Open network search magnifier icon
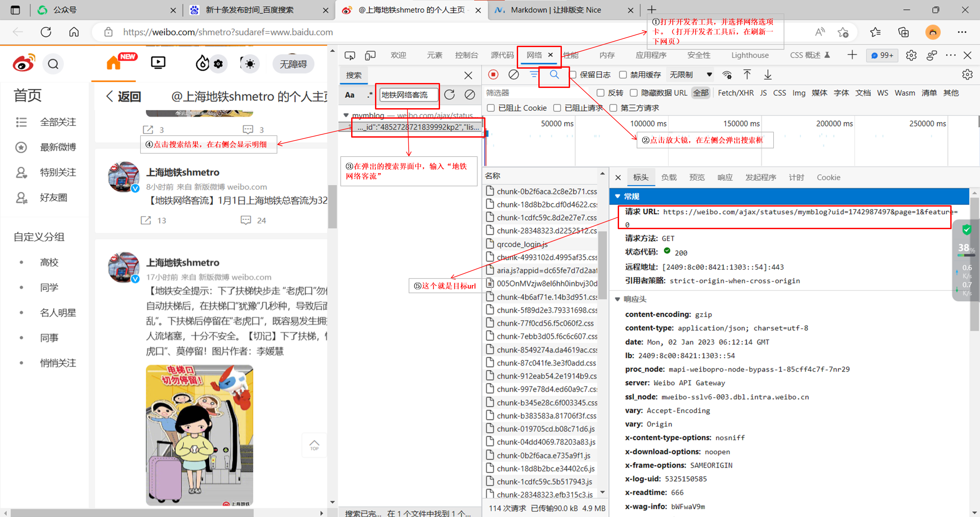The image size is (980, 517). click(x=554, y=75)
